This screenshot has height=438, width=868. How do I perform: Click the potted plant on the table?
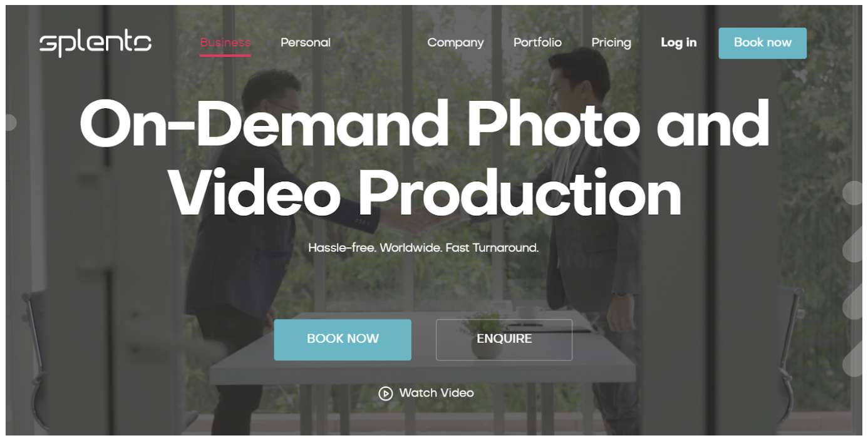485,335
